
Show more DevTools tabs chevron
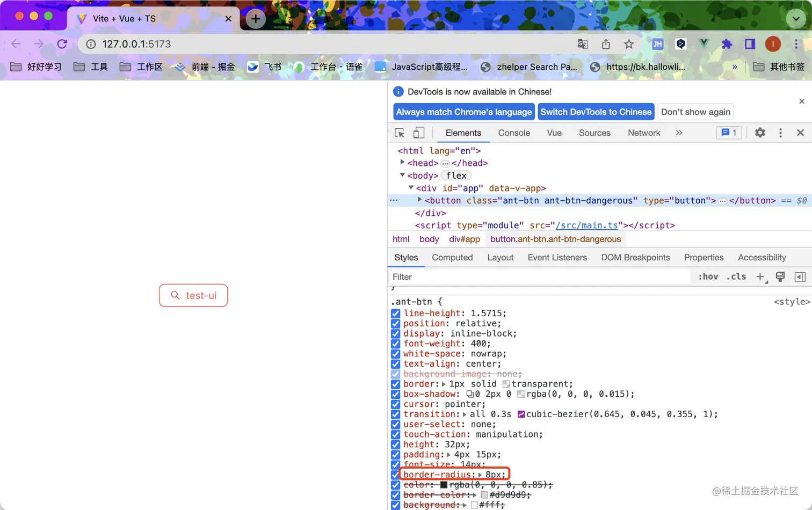pos(679,133)
